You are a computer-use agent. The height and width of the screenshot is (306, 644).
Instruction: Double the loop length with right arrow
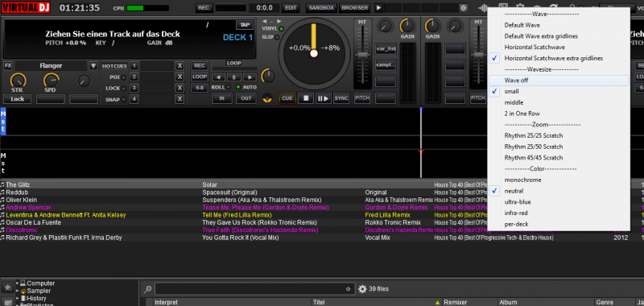coord(250,77)
